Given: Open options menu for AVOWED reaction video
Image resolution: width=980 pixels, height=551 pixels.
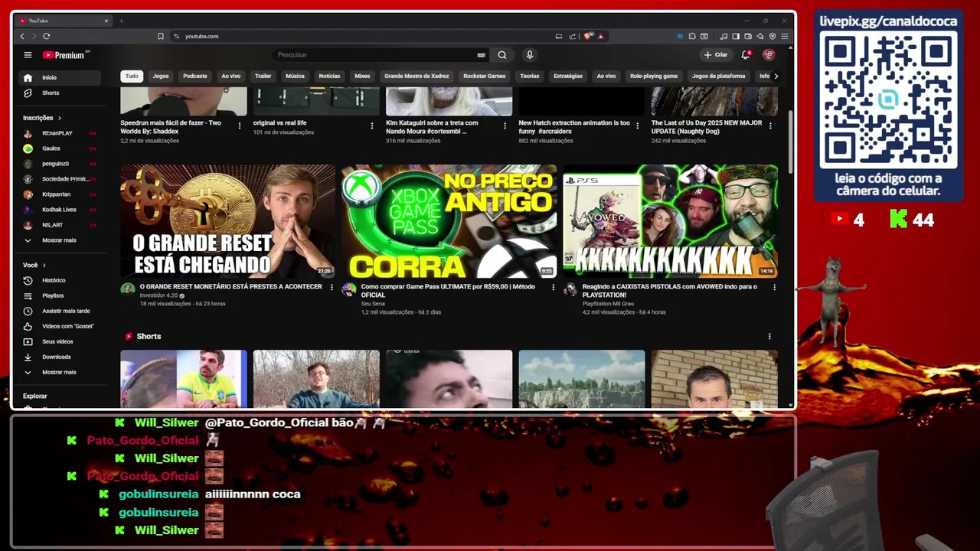Looking at the screenshot, I should pyautogui.click(x=774, y=287).
